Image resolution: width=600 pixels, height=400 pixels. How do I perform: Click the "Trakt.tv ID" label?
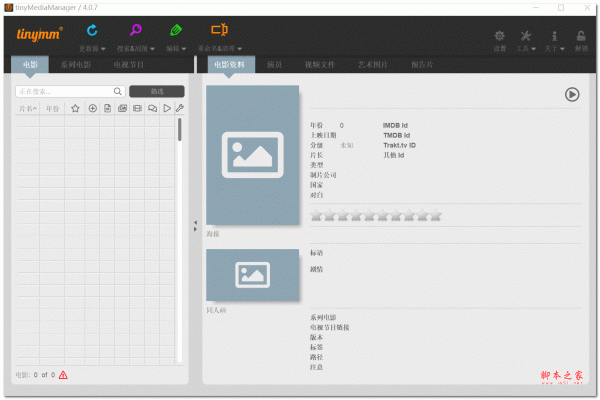pyautogui.click(x=399, y=145)
